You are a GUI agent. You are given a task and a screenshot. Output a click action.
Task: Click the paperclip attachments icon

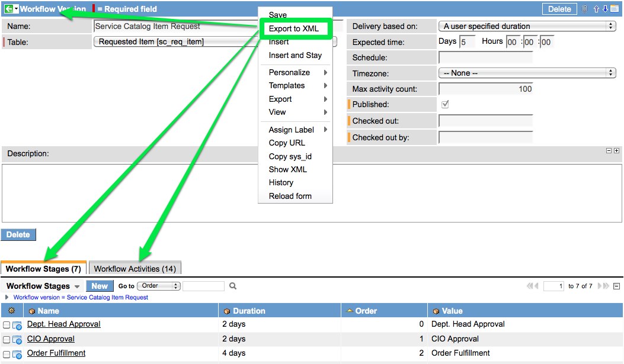(584, 9)
